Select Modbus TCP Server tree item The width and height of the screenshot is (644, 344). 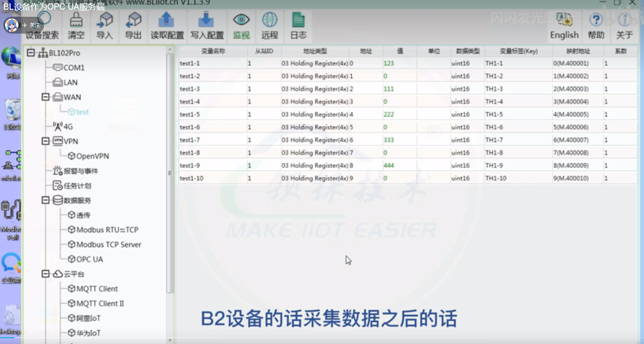pos(108,245)
